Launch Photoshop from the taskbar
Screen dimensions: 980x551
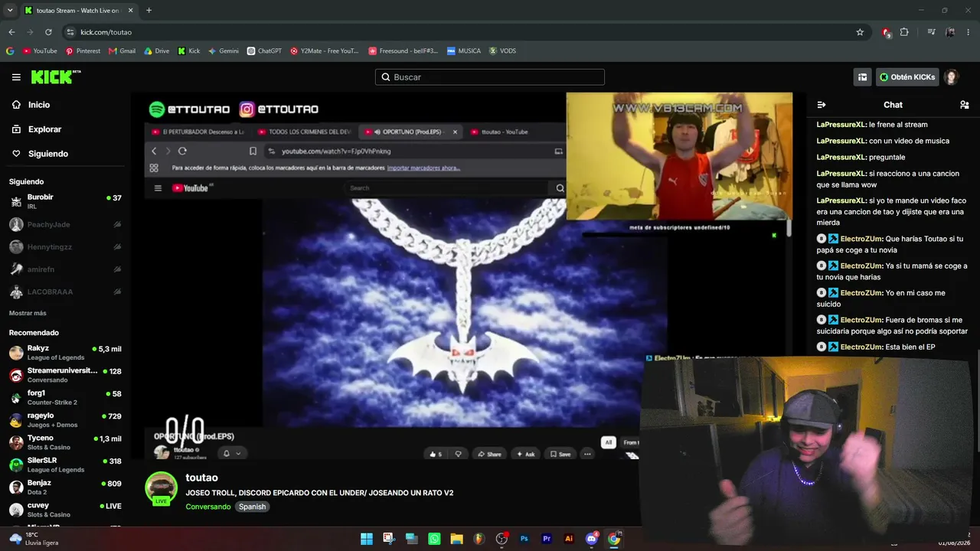524,539
